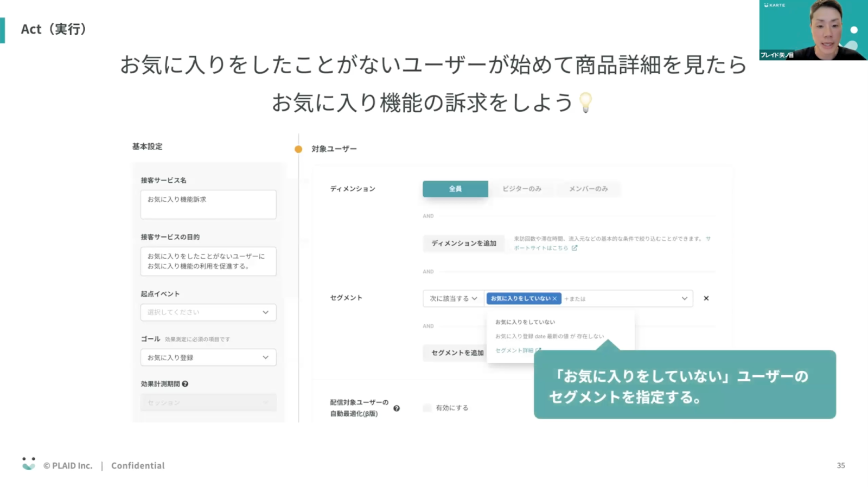Click help icon beside 自動最適化(β版)
This screenshot has width=868, height=487.
pyautogui.click(x=397, y=408)
